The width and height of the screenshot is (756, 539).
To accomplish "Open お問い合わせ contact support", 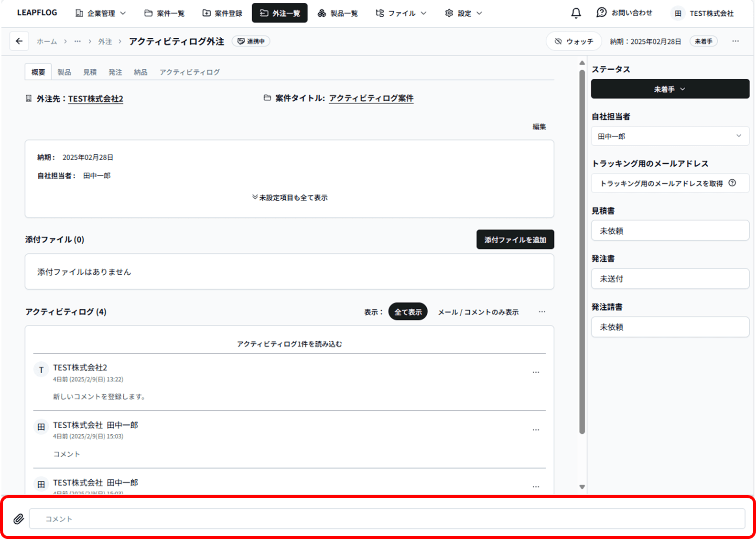I will [625, 13].
